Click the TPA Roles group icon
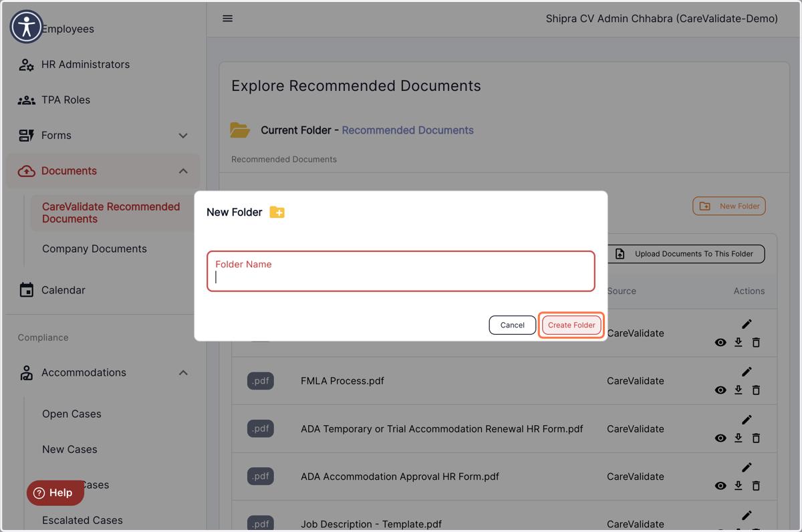Viewport: 802px width, 532px height. (26, 100)
